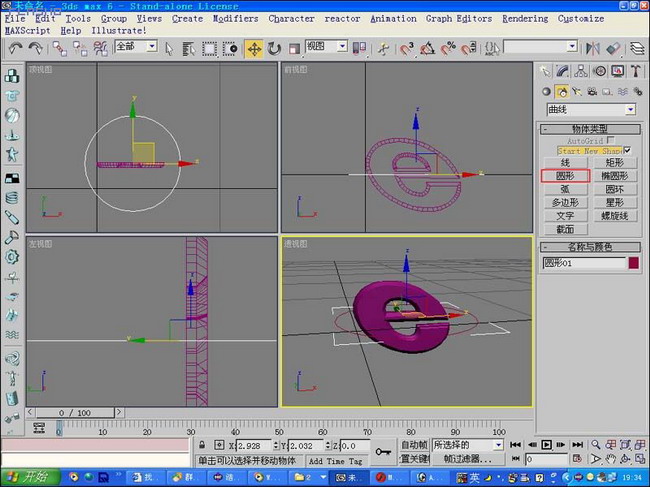Open Select by Name list icon
The height and width of the screenshot is (487, 650).
(189, 49)
